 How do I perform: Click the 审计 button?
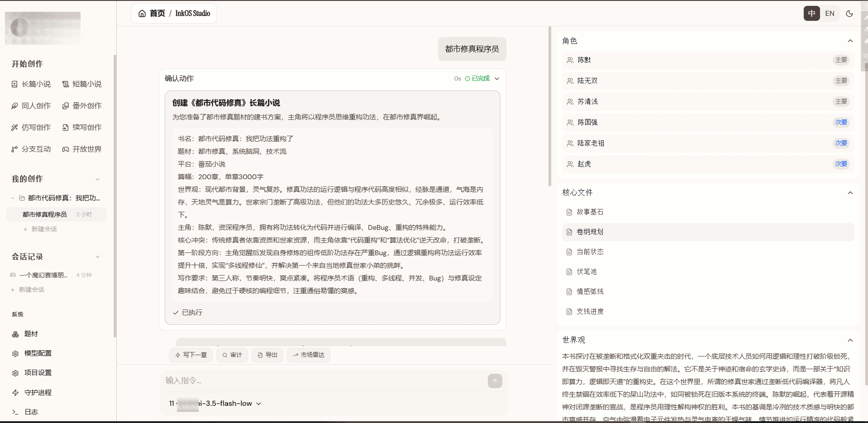pos(232,355)
